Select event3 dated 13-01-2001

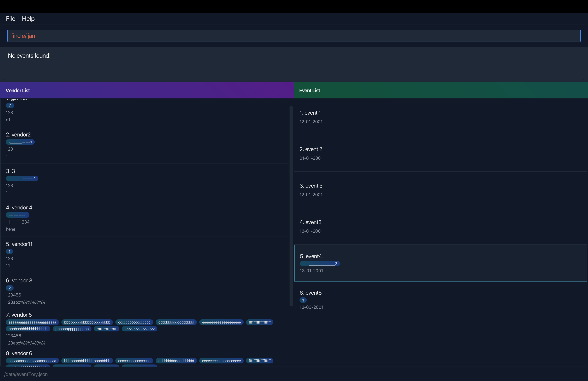[440, 226]
